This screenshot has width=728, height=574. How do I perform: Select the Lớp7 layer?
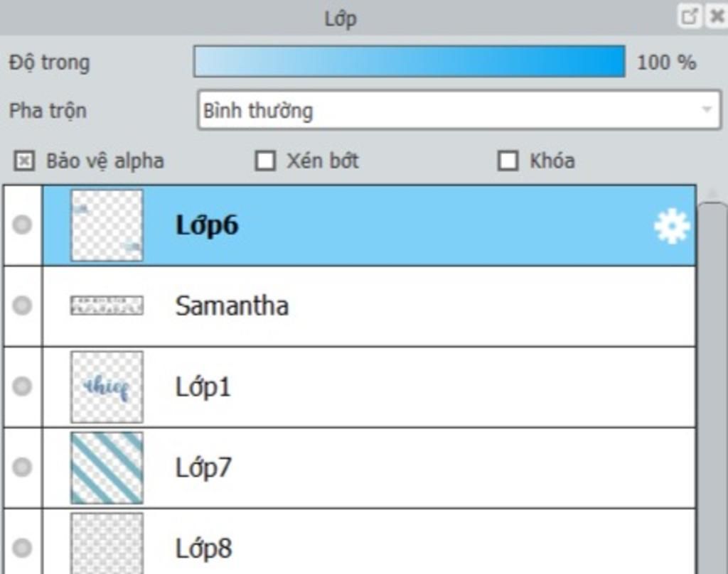tap(369, 467)
